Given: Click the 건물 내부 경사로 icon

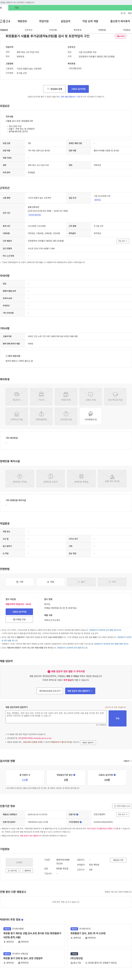Looking at the screenshot, I should (112, 479).
